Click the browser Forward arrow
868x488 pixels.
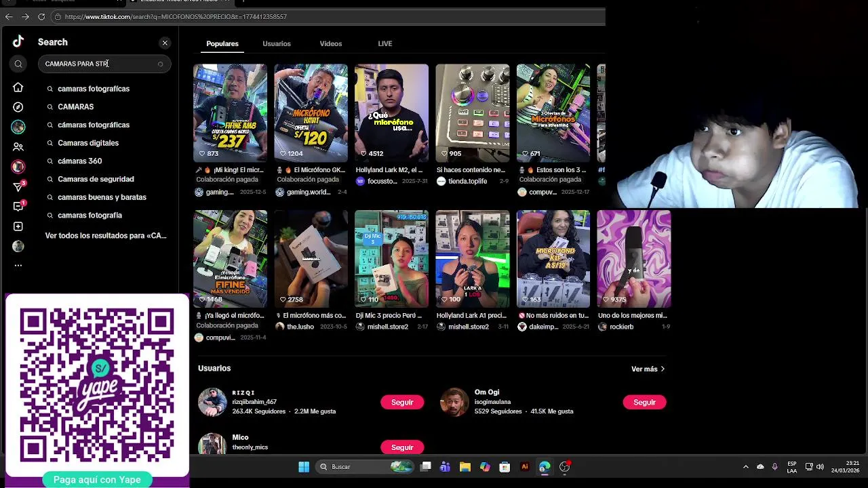click(x=25, y=16)
